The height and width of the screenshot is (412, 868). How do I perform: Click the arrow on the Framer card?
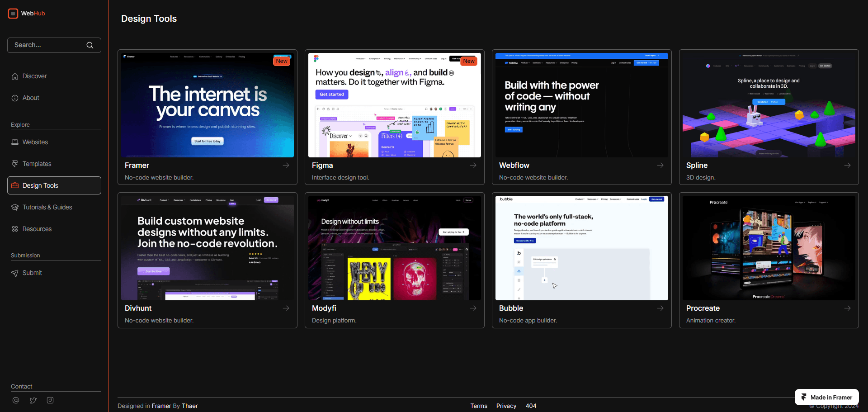coord(286,166)
